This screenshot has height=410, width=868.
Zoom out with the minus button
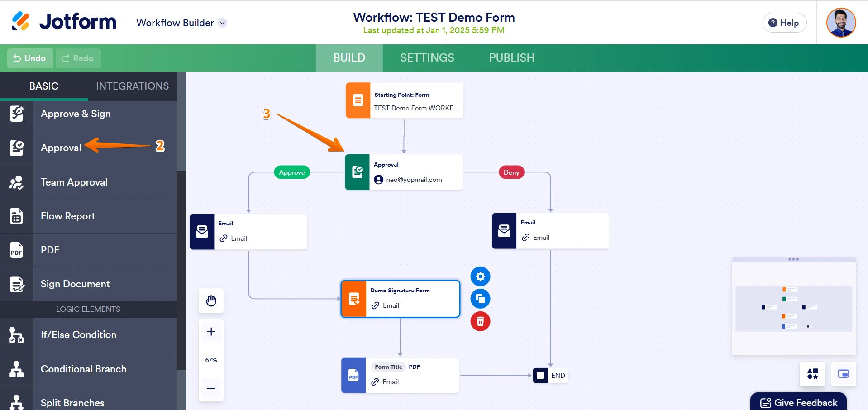(211, 388)
